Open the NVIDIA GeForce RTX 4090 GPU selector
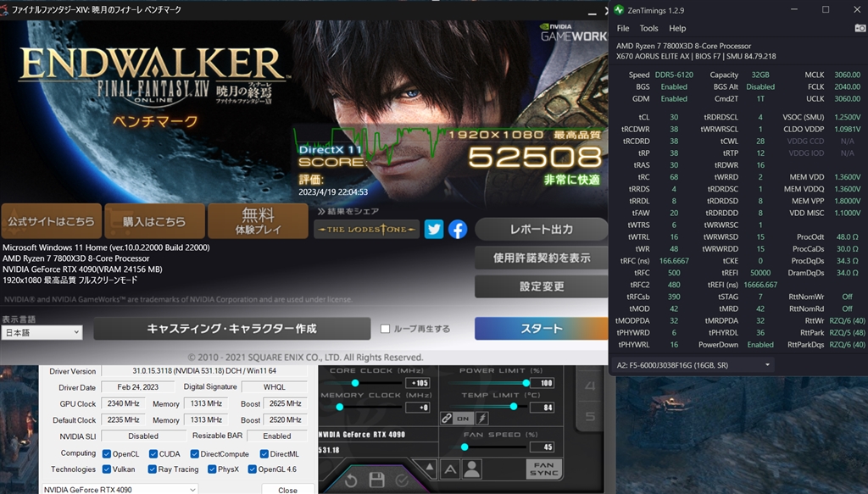This screenshot has height=494, width=868. (120, 490)
